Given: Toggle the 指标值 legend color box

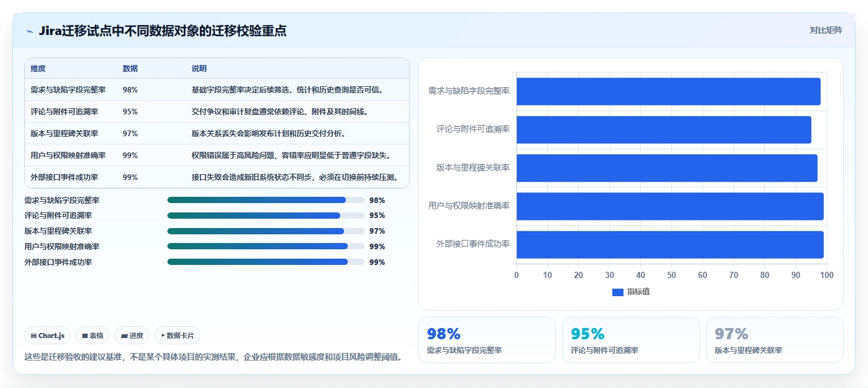Looking at the screenshot, I should [618, 292].
